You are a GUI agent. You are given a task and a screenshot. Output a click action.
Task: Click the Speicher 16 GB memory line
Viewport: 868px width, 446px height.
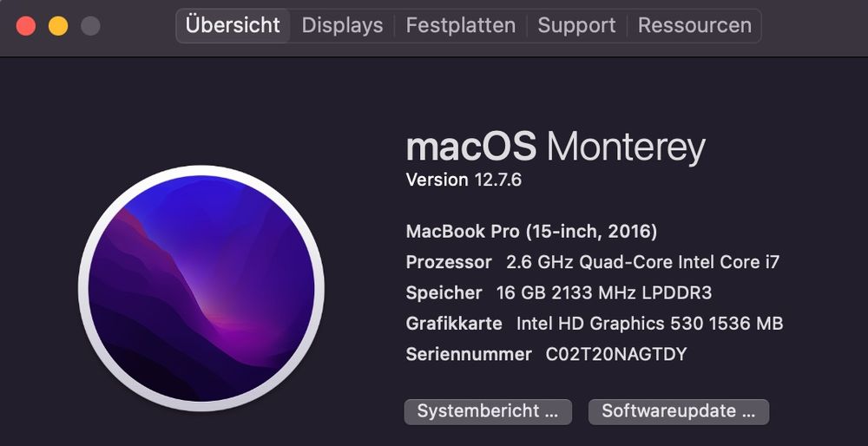(x=558, y=292)
